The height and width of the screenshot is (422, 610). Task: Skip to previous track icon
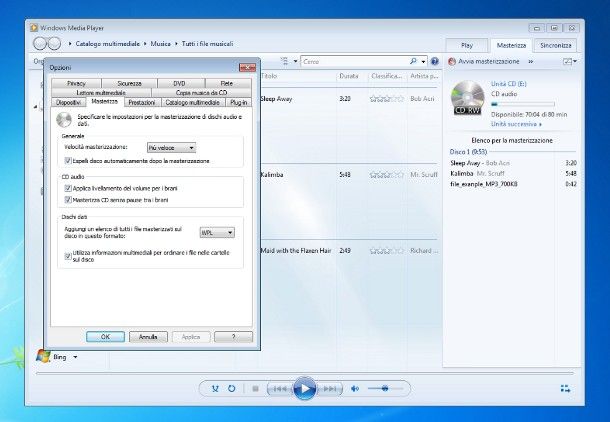(280, 389)
